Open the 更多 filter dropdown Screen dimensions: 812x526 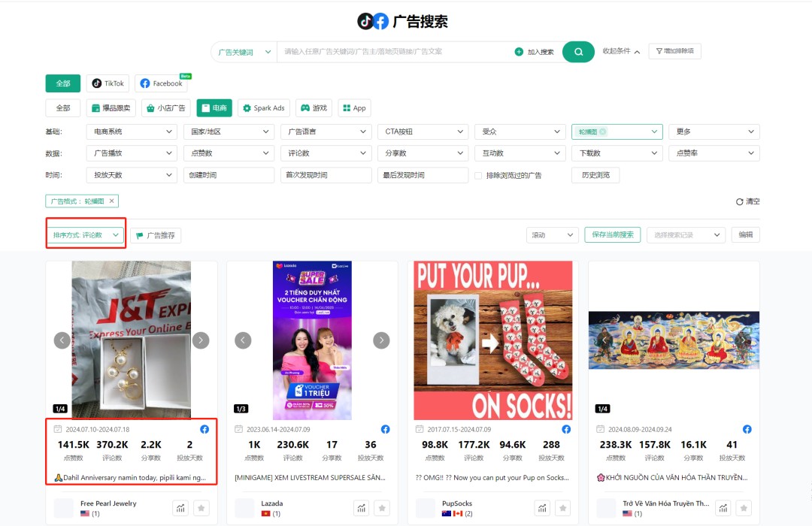(x=714, y=131)
